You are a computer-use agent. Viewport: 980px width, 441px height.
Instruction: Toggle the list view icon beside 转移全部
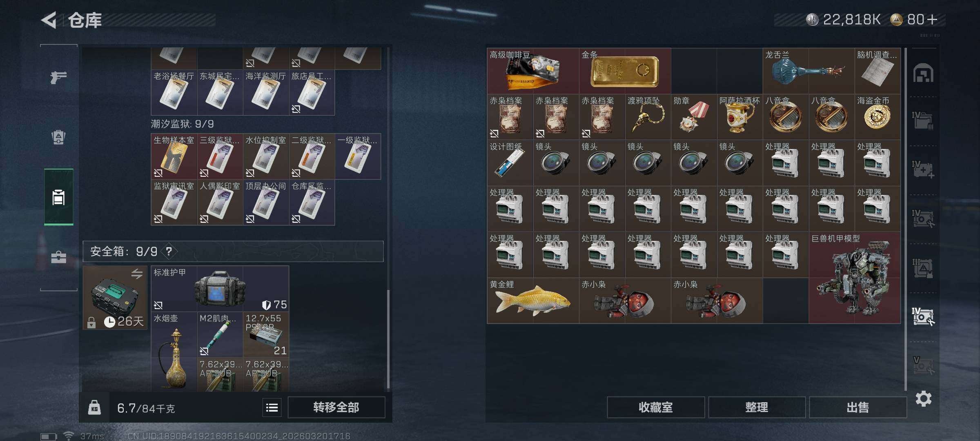point(272,408)
